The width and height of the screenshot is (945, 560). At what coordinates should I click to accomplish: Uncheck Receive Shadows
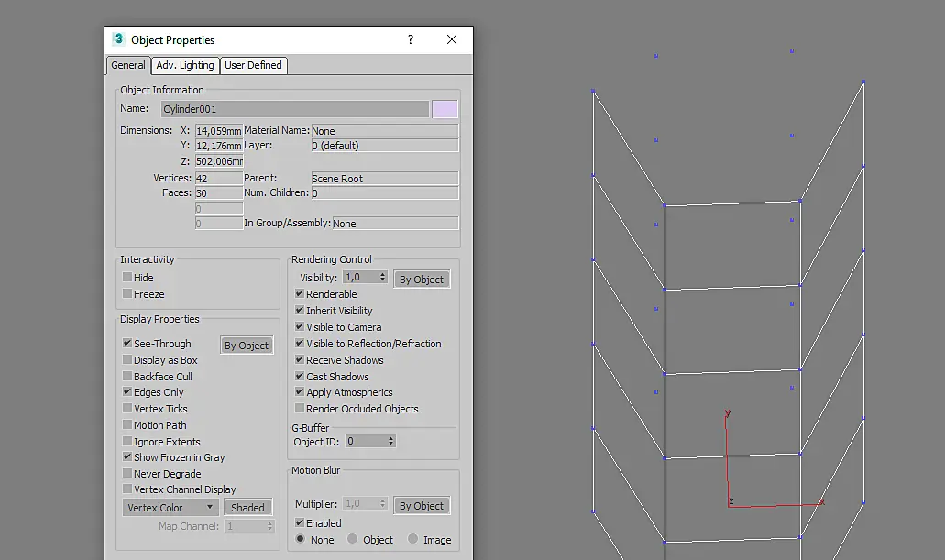point(300,359)
